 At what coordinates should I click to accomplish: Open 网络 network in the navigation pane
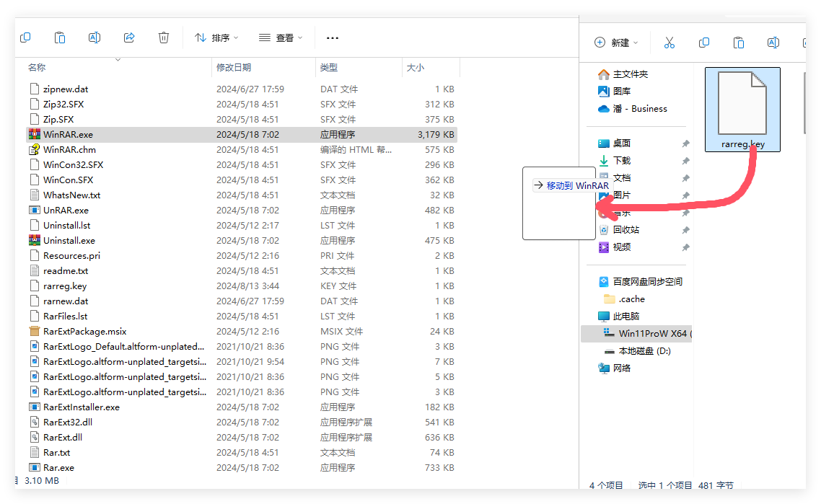tap(621, 368)
